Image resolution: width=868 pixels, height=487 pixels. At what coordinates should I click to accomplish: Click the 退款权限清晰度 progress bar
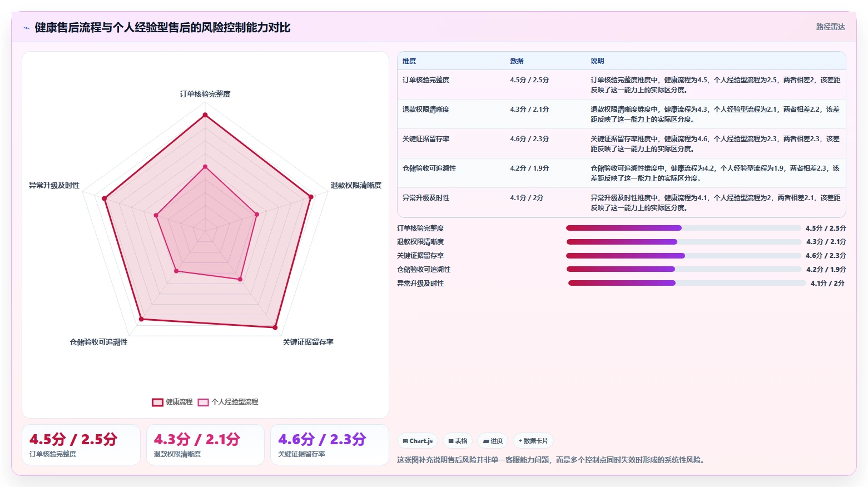pyautogui.click(x=684, y=242)
